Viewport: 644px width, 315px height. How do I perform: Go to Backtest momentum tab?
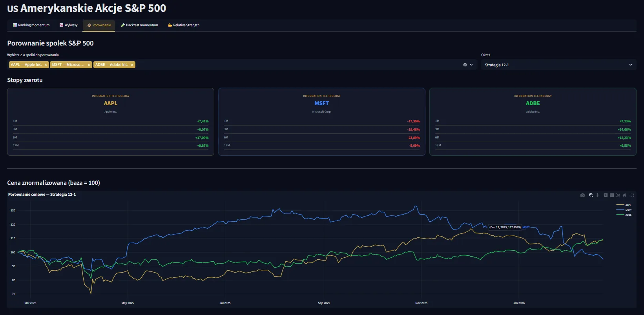[139, 25]
